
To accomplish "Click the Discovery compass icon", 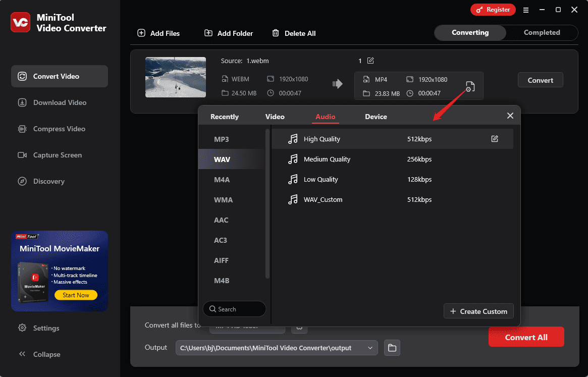I will (x=23, y=181).
